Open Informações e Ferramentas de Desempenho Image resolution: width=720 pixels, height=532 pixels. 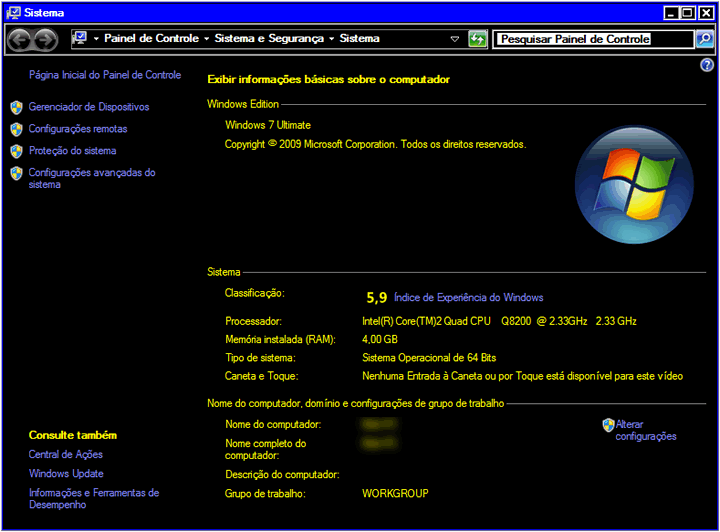[94, 498]
